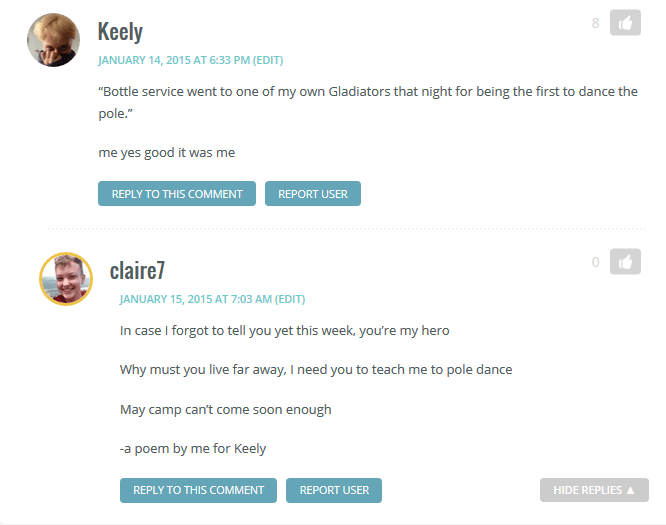The height and width of the screenshot is (525, 666).
Task: Click the "-a poem by me for Keely" line
Action: [x=193, y=448]
